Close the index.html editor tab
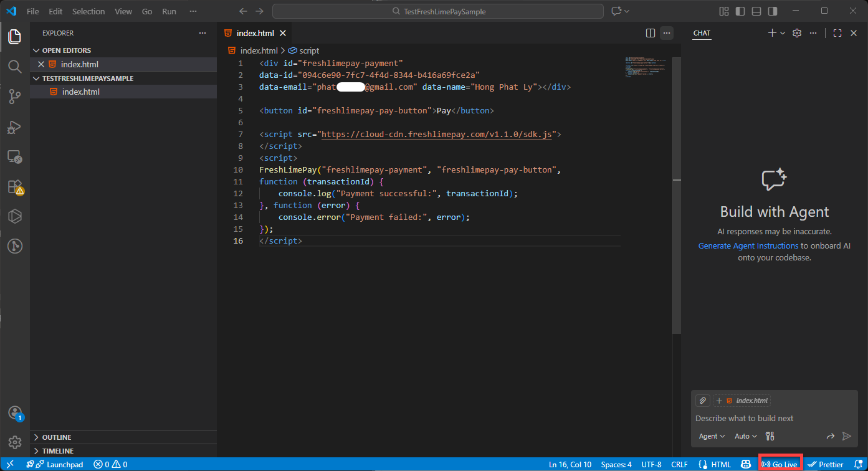 click(283, 33)
